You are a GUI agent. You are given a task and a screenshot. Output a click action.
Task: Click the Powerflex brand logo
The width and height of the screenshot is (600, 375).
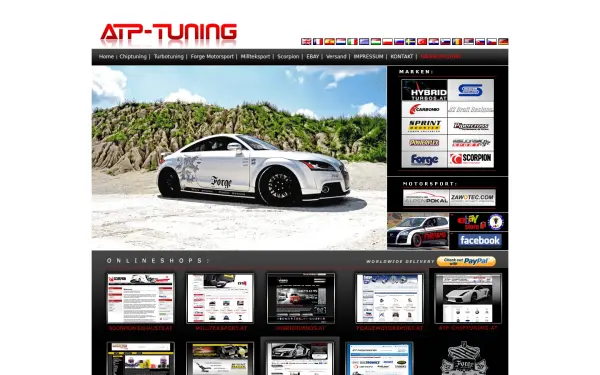[x=424, y=143]
